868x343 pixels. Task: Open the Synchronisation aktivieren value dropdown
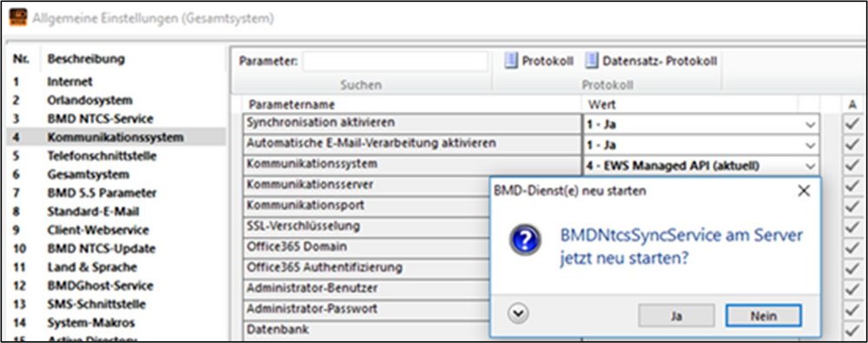tap(811, 125)
